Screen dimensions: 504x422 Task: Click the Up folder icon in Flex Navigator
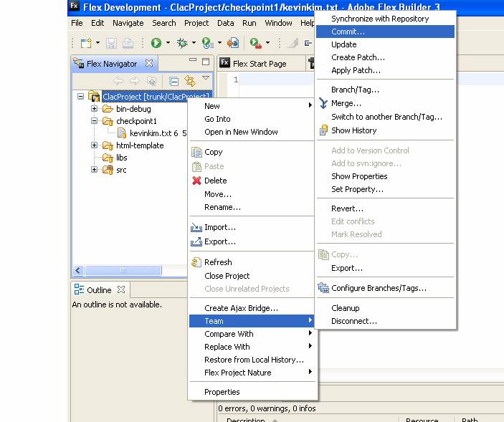click(152, 81)
